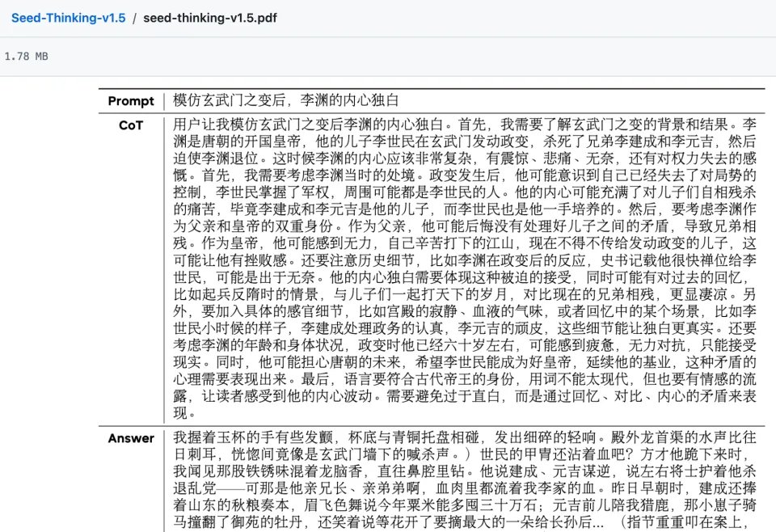Click the CoT line starting with 用户让我模仿玄武门
776x532 pixels.
(x=465, y=126)
